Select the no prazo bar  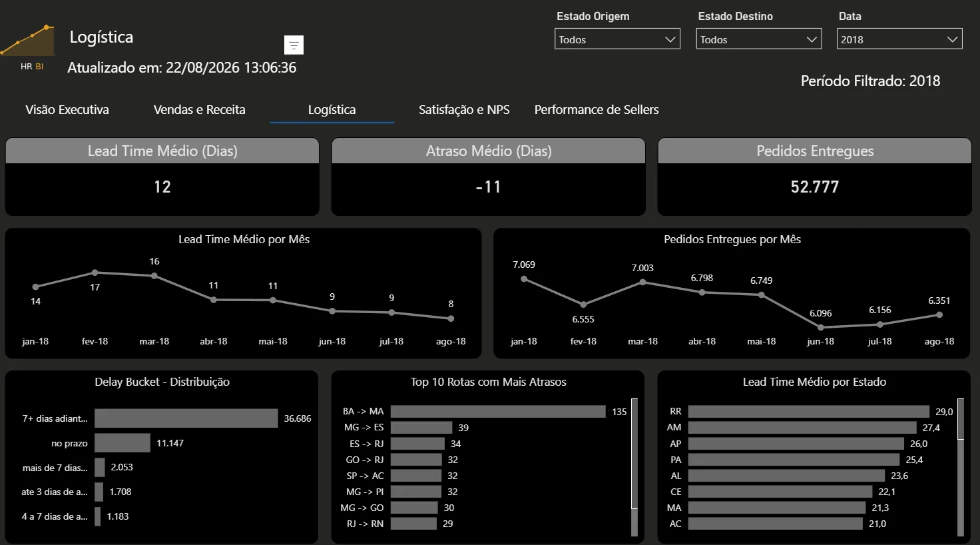(122, 443)
